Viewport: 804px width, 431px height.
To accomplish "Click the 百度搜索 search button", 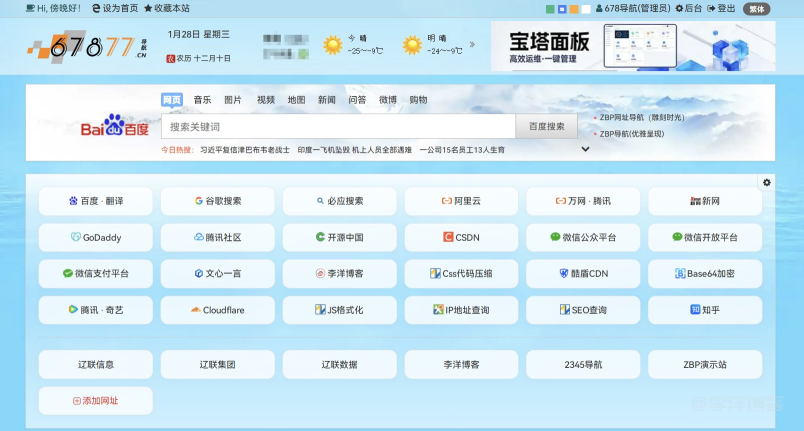I will (547, 127).
